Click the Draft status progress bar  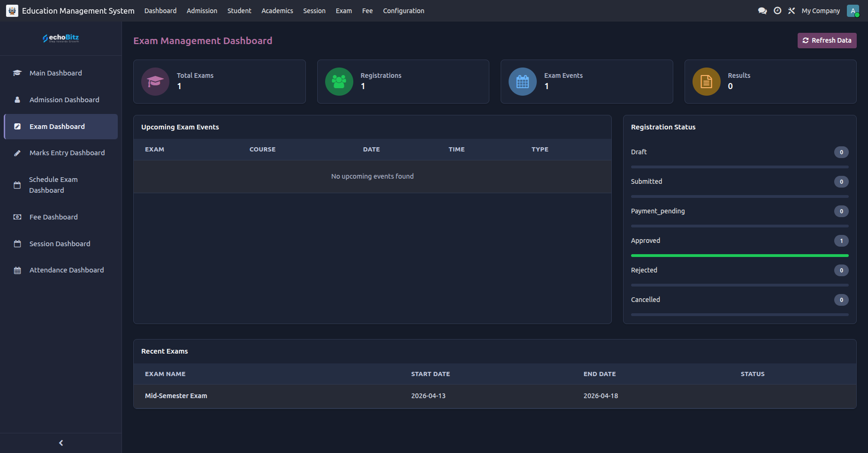[x=740, y=167]
